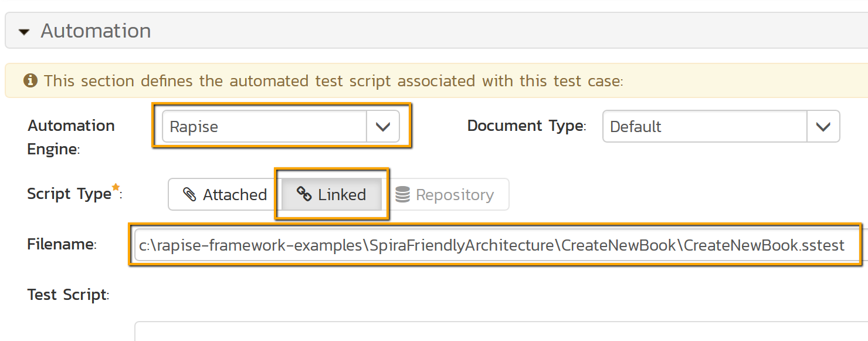The image size is (868, 341).
Task: Click the chevron arrow beside Default
Action: [x=823, y=126]
